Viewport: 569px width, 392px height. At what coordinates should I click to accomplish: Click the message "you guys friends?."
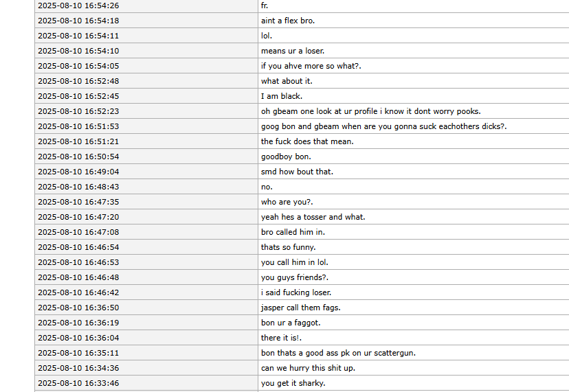tap(295, 277)
